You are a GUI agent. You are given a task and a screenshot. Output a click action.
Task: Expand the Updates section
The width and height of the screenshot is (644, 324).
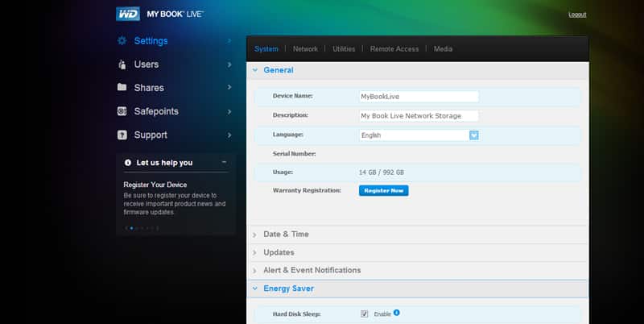279,252
